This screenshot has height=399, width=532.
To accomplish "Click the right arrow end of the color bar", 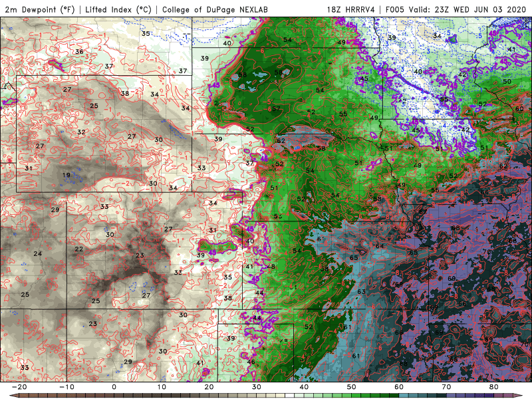I will pyautogui.click(x=519, y=396).
